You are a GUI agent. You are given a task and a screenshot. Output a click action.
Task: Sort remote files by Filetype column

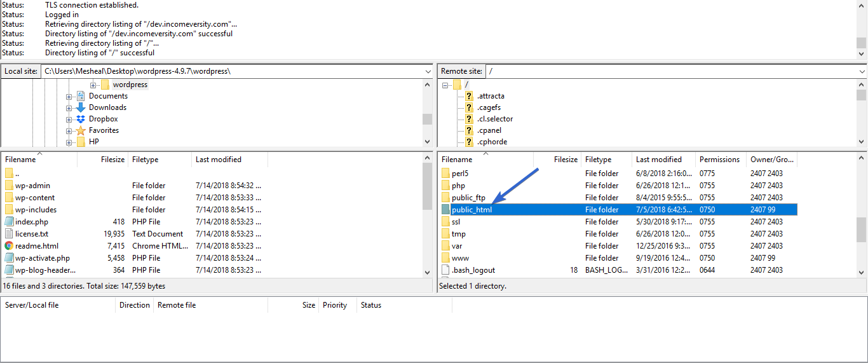pyautogui.click(x=606, y=160)
